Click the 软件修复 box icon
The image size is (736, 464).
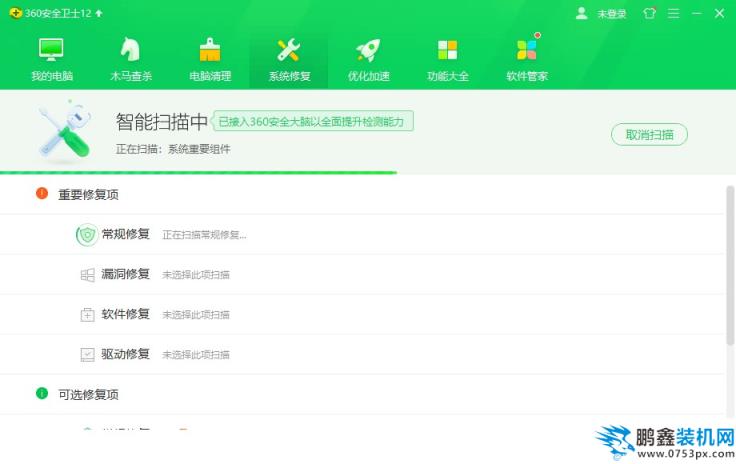(x=87, y=314)
